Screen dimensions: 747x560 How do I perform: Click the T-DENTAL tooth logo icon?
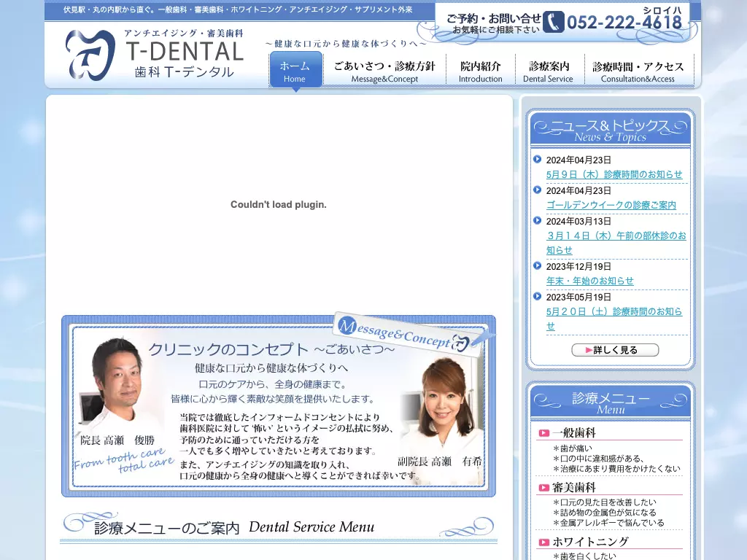pos(90,55)
